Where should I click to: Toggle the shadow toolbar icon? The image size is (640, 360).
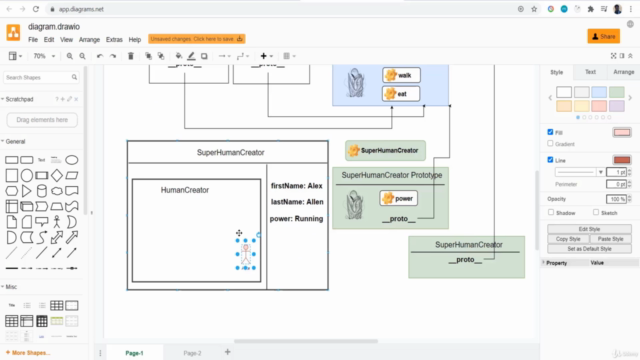coord(204,56)
